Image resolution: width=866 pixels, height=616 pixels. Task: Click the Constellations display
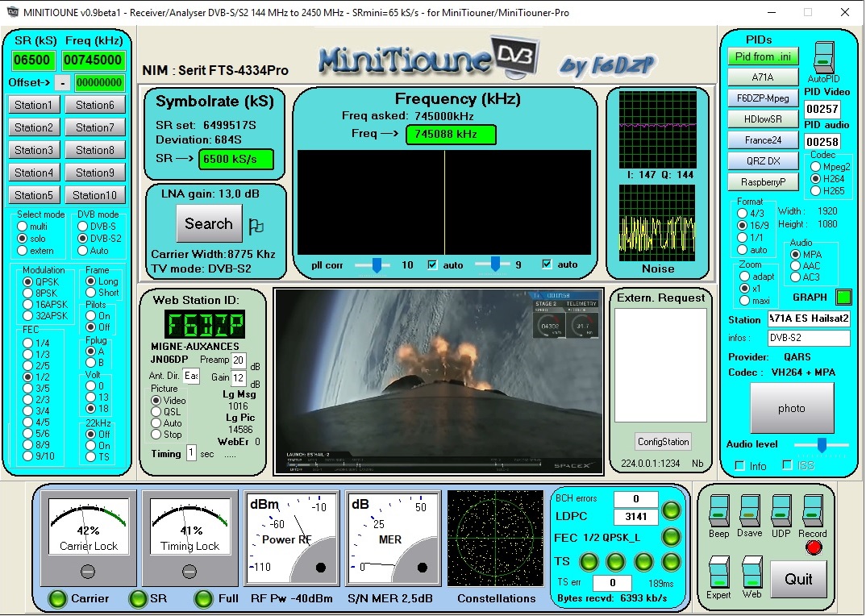pyautogui.click(x=495, y=538)
